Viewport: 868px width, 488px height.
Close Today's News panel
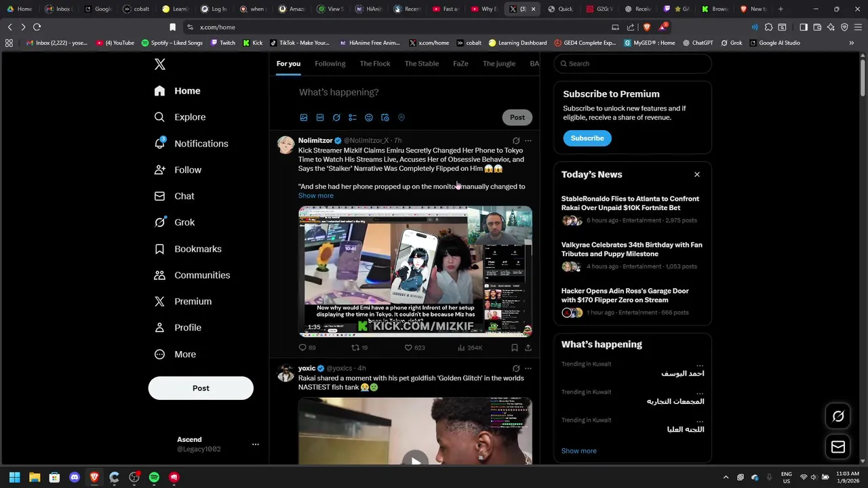click(x=696, y=175)
